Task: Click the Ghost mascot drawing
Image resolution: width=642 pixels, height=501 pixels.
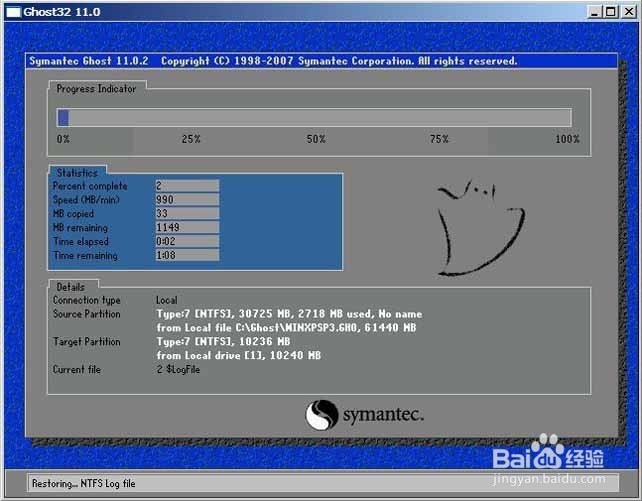Action: point(481,227)
